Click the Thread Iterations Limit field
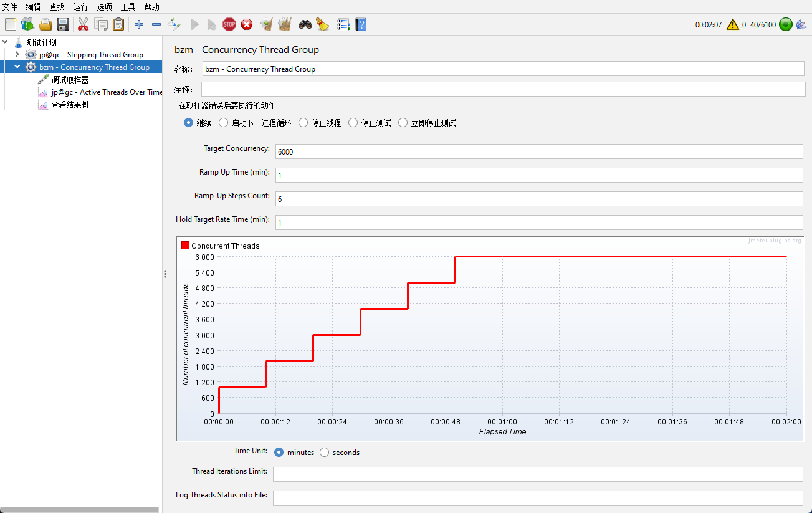This screenshot has height=513, width=812. pos(538,474)
